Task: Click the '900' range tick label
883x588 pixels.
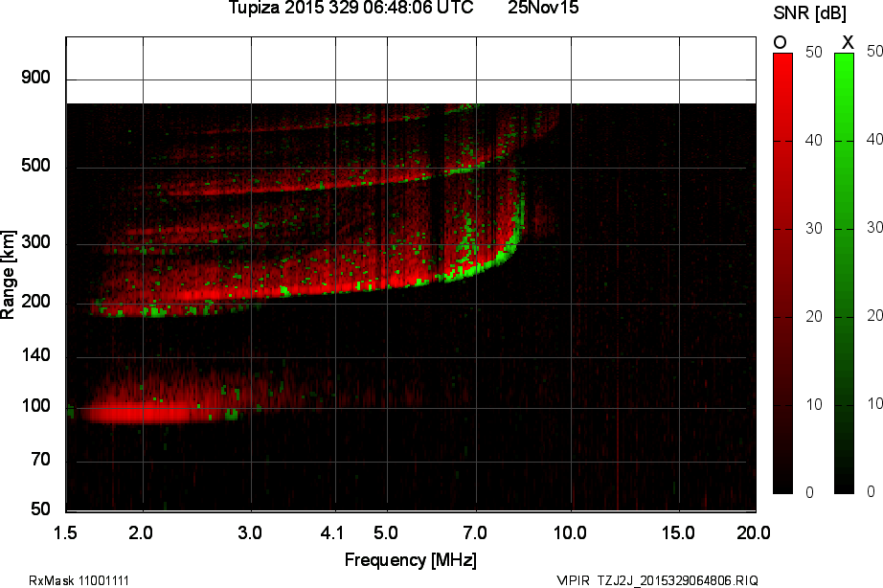Action: pyautogui.click(x=35, y=78)
